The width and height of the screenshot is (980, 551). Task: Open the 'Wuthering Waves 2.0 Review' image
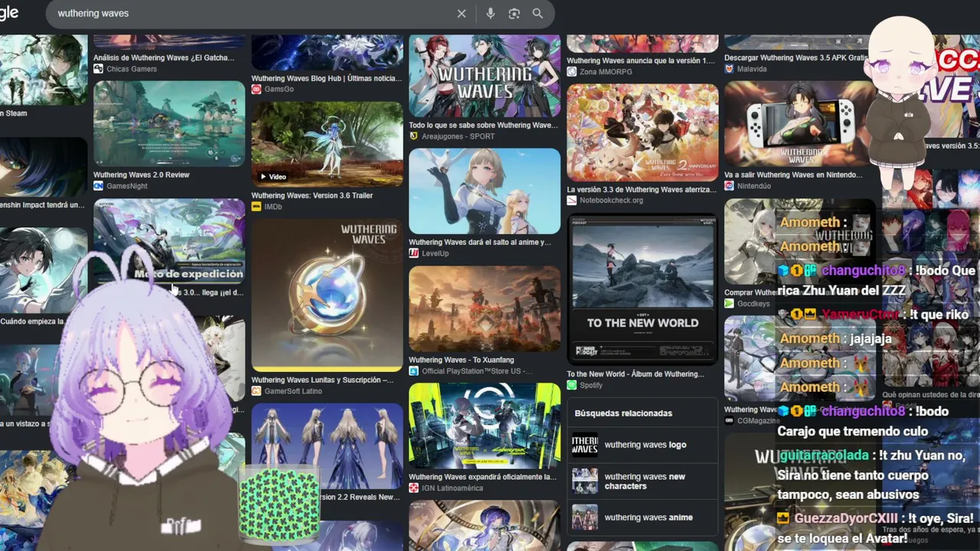point(169,123)
